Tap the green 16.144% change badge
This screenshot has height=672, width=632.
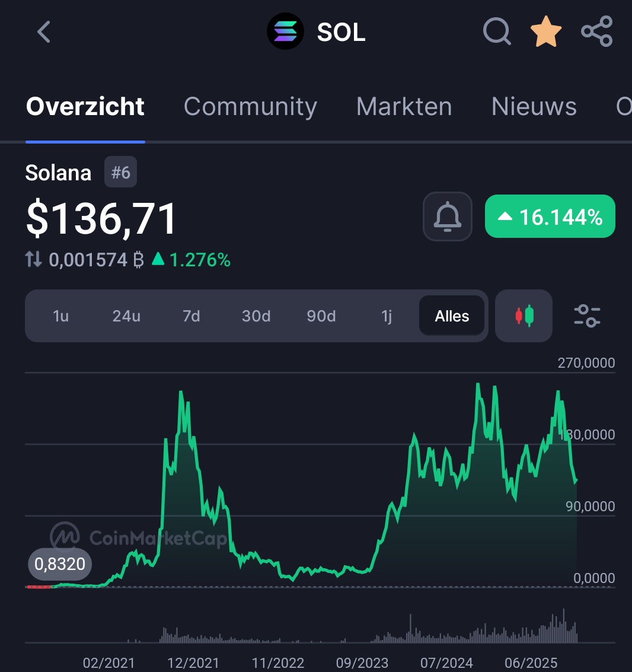click(550, 216)
